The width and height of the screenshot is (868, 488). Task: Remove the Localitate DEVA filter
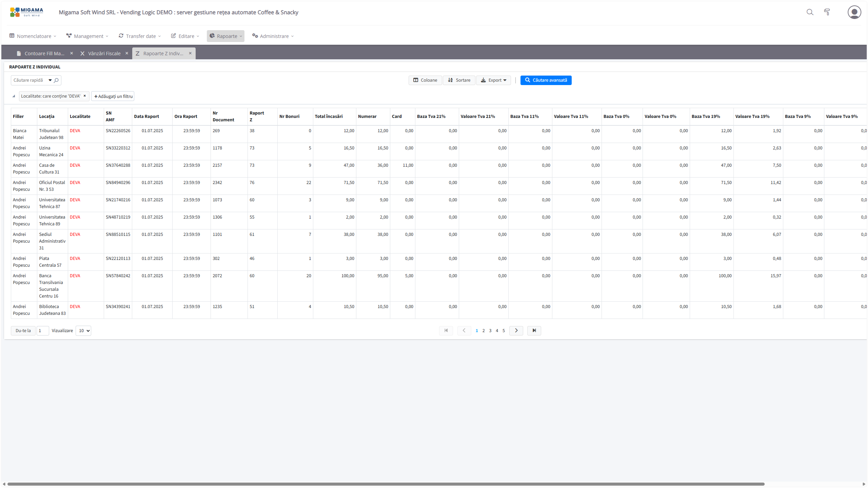coord(85,96)
